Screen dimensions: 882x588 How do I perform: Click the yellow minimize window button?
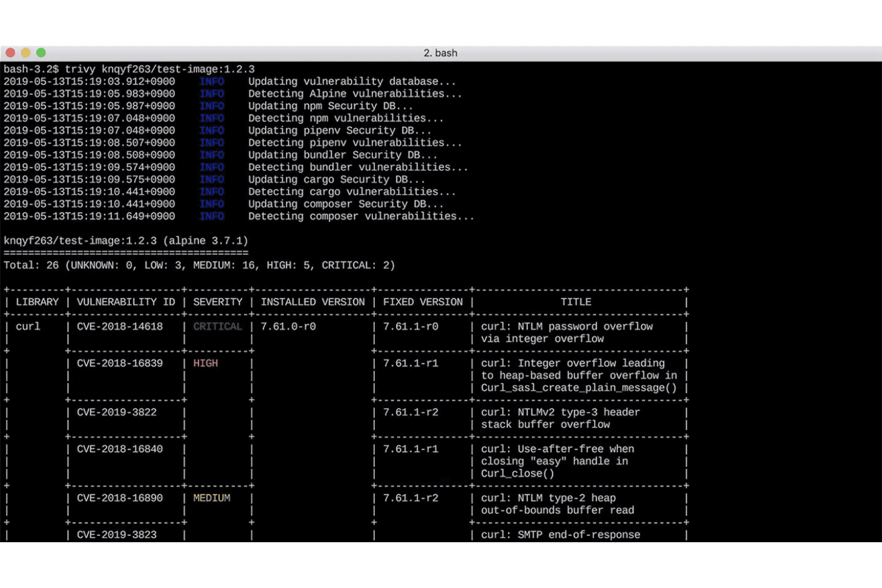(x=26, y=52)
